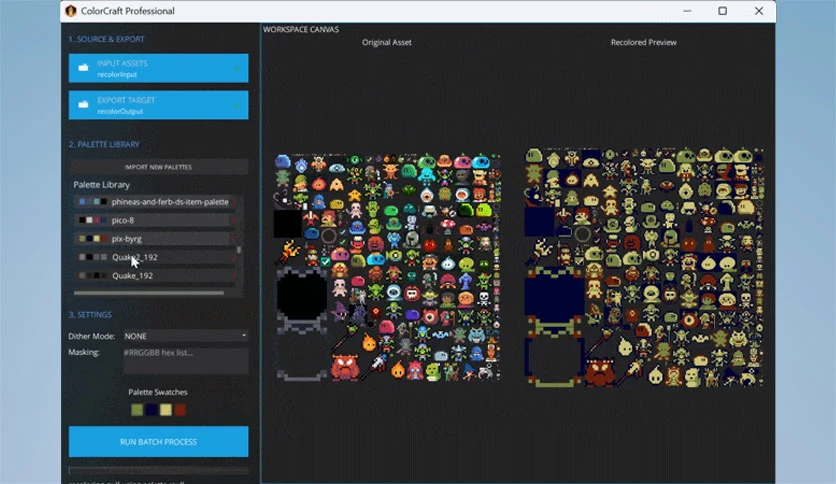Click the ColorCraft Professional app icon

click(x=71, y=11)
